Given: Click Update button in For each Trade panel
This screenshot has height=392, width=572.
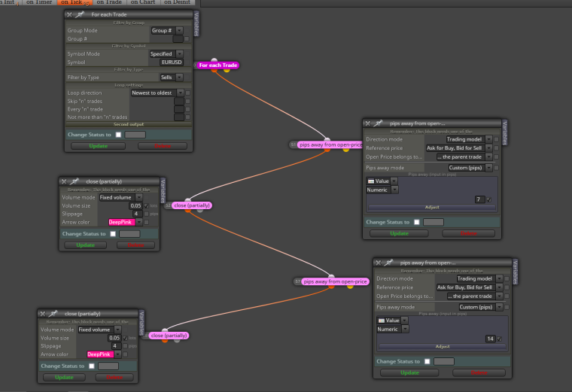Looking at the screenshot, I should tap(98, 146).
